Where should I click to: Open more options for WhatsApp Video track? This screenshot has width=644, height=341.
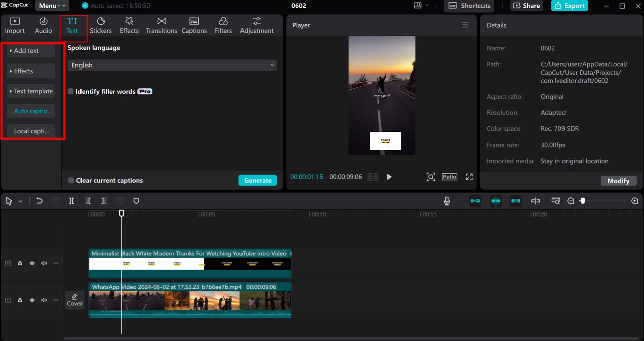point(56,300)
